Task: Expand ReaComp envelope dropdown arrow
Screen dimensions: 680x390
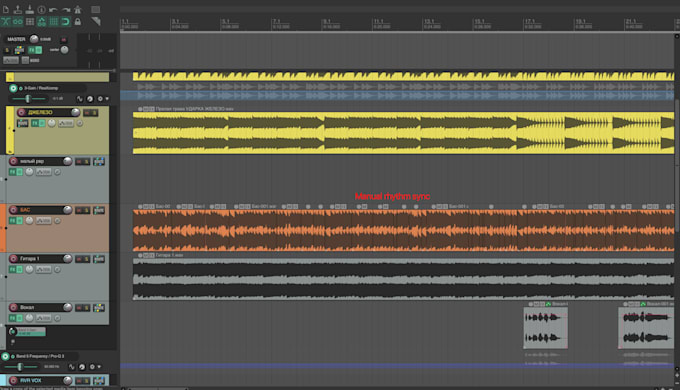Action: (x=107, y=99)
